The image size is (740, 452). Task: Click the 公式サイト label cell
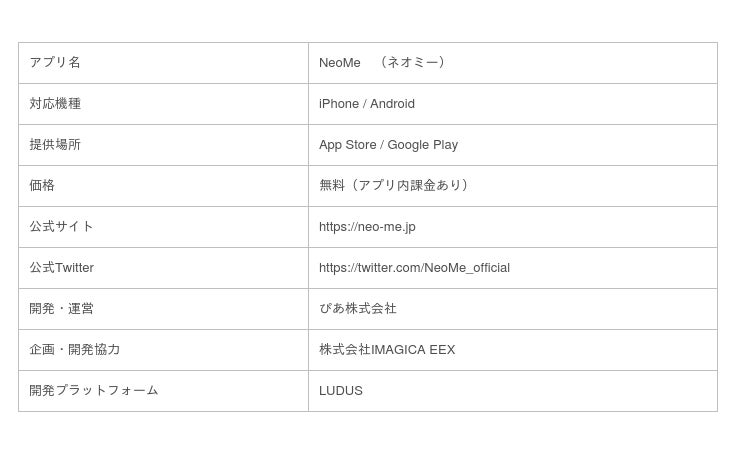click(61, 227)
